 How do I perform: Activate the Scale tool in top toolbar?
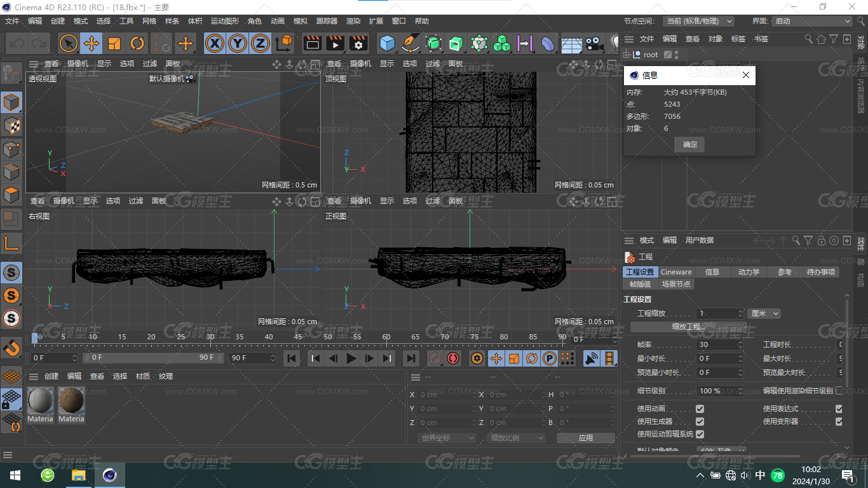click(x=114, y=43)
